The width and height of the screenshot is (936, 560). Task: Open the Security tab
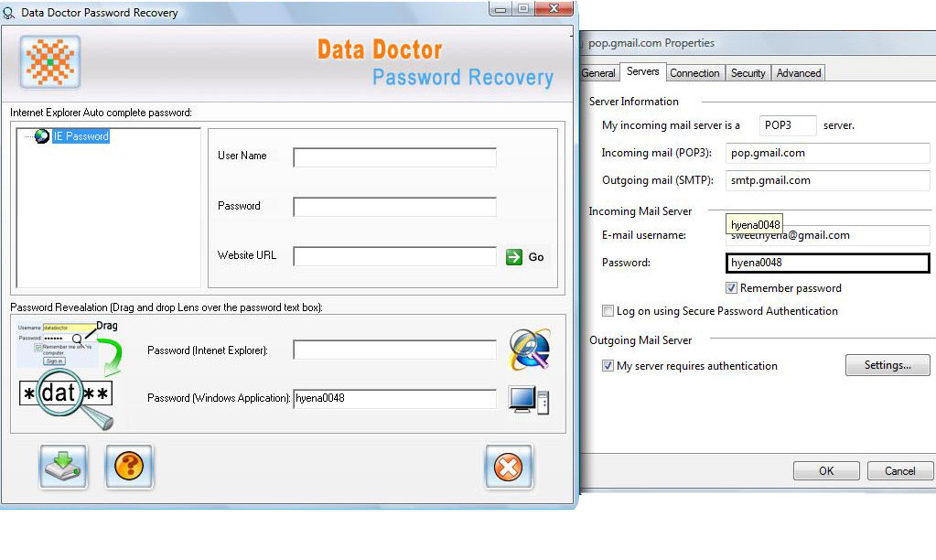[x=748, y=73]
